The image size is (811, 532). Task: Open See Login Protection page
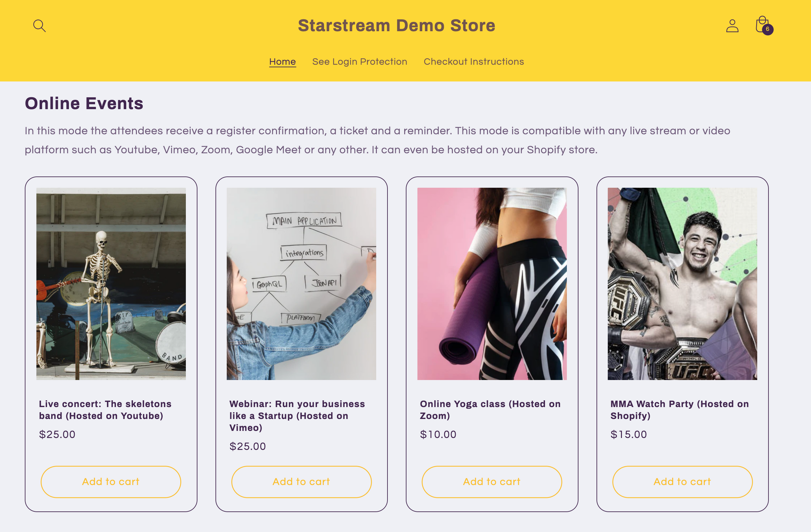pyautogui.click(x=359, y=62)
